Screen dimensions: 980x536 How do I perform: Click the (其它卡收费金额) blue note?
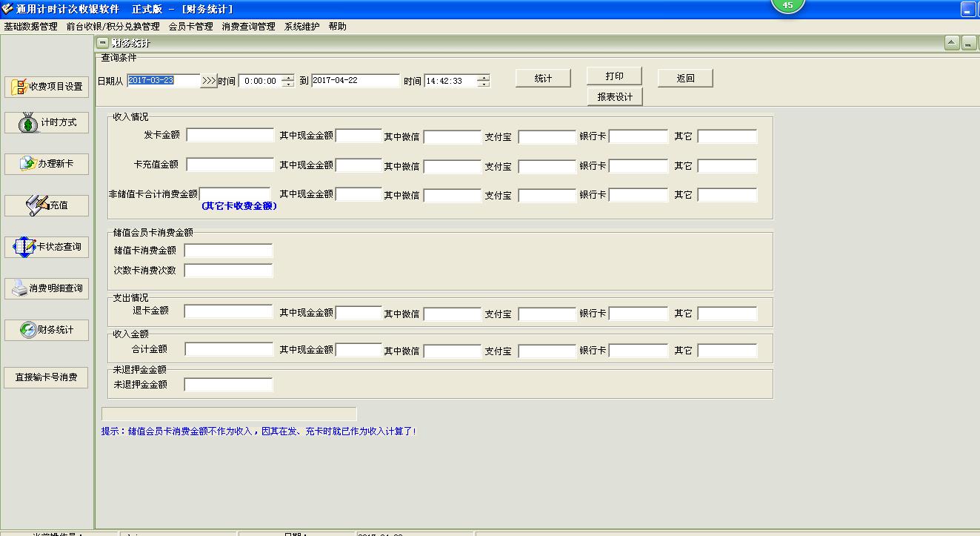coord(239,206)
